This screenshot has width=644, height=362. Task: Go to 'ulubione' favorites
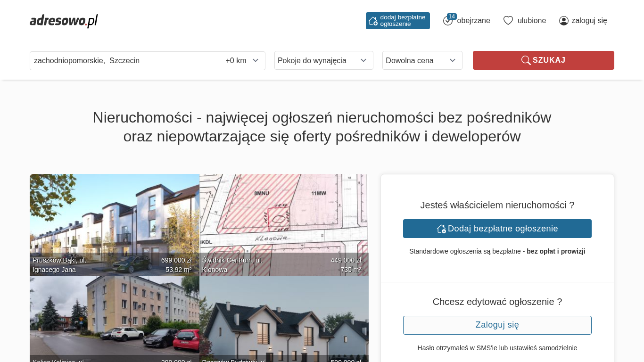coord(531,21)
